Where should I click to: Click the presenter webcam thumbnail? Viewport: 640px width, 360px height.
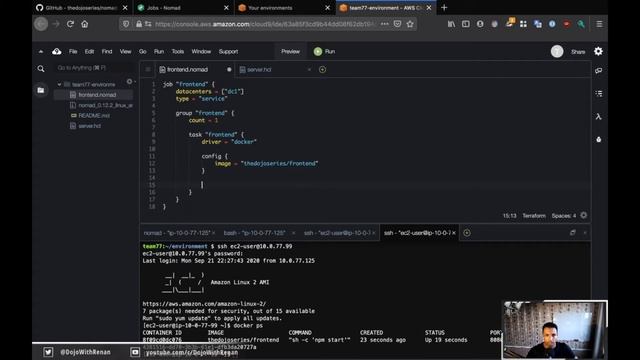click(555, 330)
